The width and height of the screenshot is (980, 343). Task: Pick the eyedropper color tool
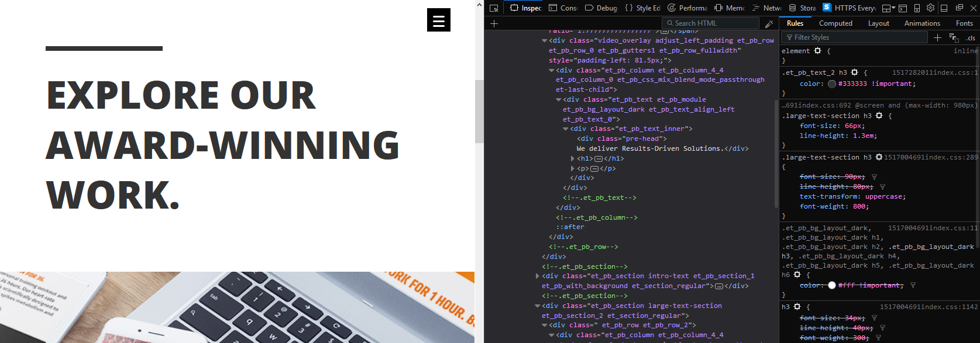(769, 23)
